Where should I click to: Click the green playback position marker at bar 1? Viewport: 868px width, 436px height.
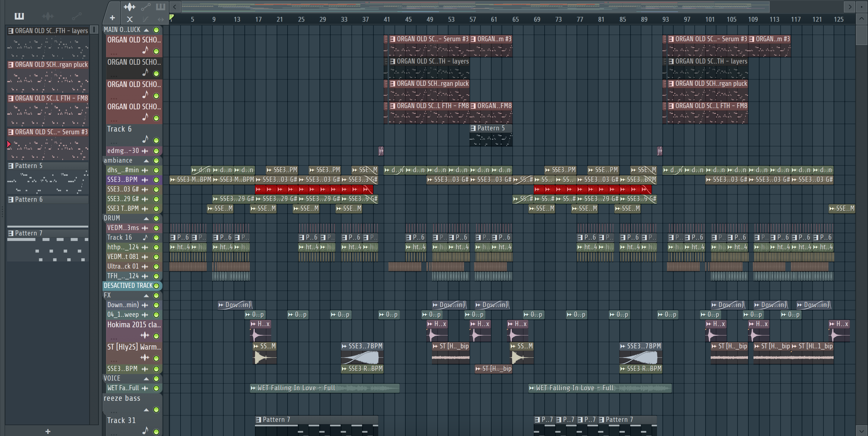pos(171,17)
